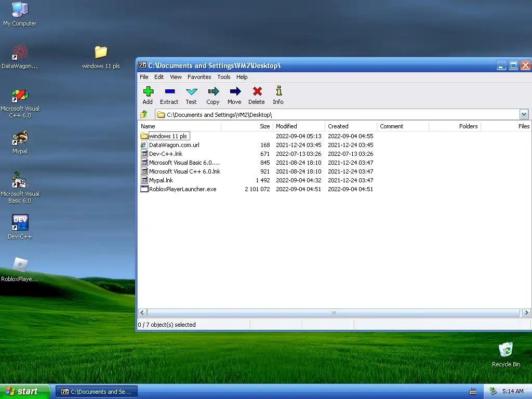Image resolution: width=532 pixels, height=399 pixels.
Task: Click the scrollbar left arrow
Action: point(142,312)
